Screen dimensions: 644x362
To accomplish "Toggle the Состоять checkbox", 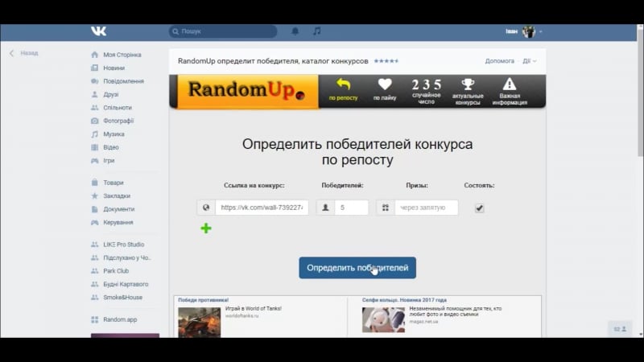I will (x=479, y=208).
